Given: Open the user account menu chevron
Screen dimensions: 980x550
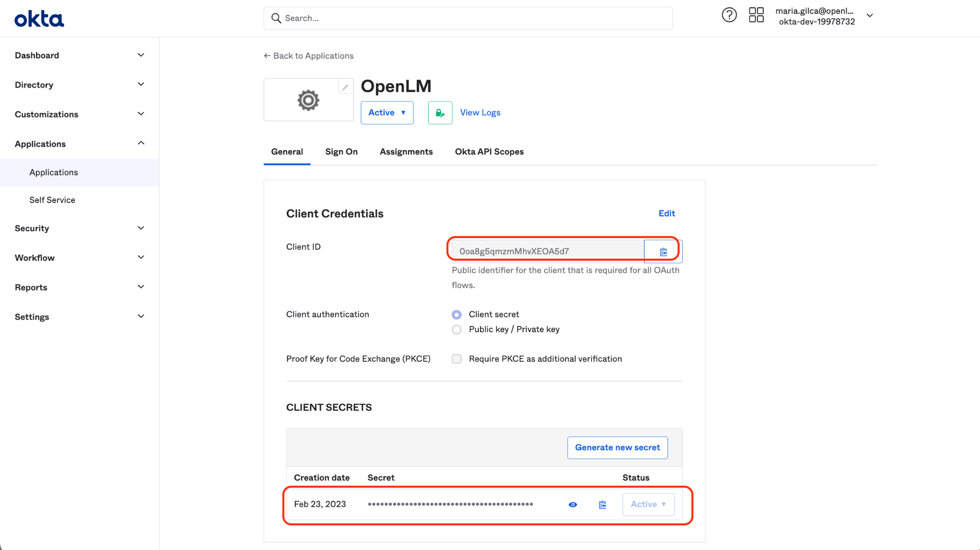Looking at the screenshot, I should [869, 16].
